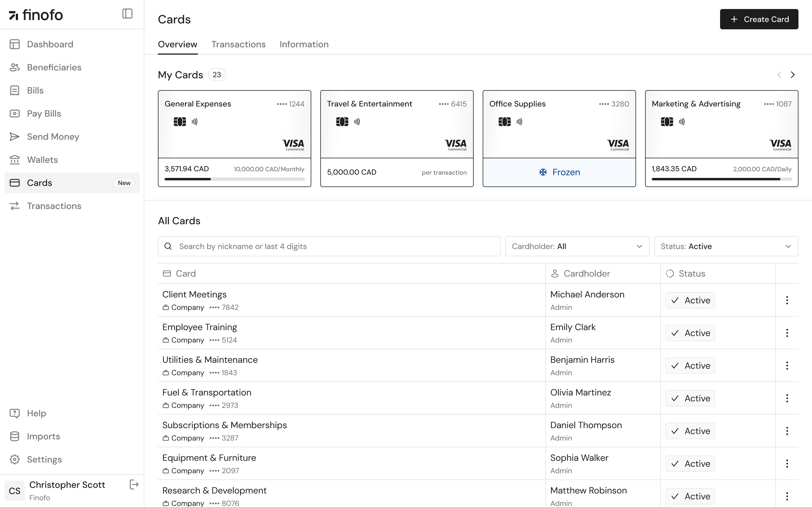Open the Help section
The width and height of the screenshot is (812, 507).
click(x=37, y=413)
